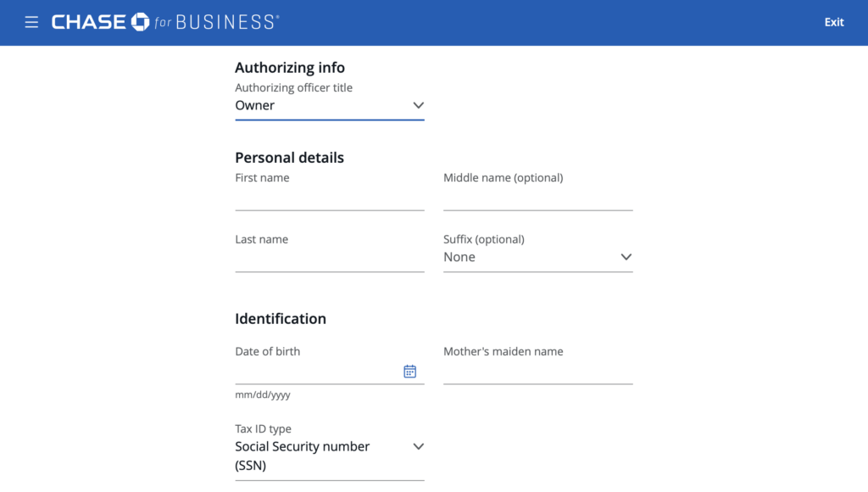The image size is (868, 492).
Task: Click the Authorizing officer title chevron arrow
Action: 418,105
